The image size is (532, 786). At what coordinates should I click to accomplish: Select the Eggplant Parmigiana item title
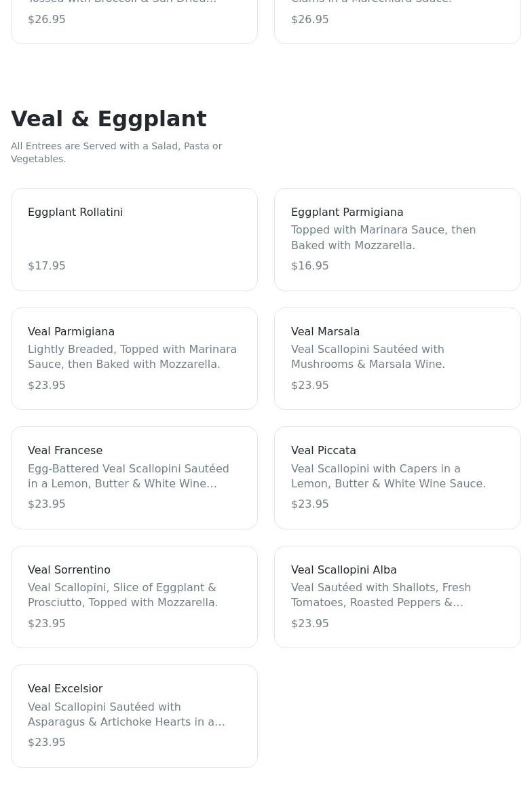(x=347, y=212)
